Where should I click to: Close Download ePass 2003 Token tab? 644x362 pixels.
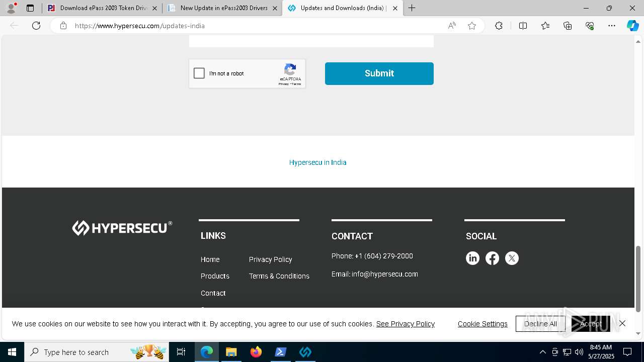pos(154,8)
